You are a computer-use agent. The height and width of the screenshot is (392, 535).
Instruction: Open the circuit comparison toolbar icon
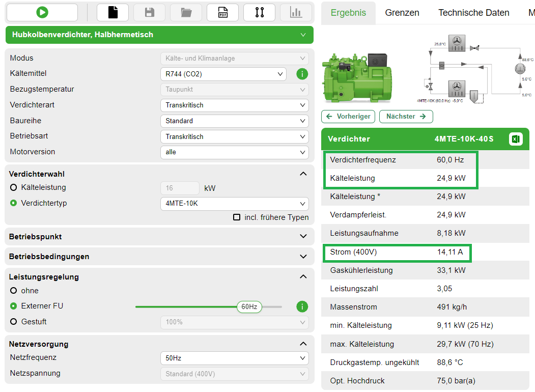coord(259,12)
